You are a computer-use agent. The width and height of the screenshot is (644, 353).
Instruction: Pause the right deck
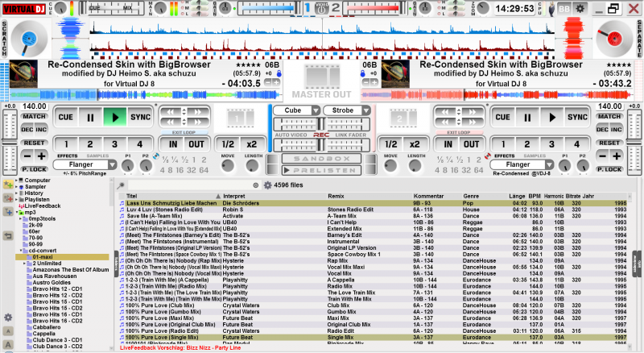pos(527,118)
